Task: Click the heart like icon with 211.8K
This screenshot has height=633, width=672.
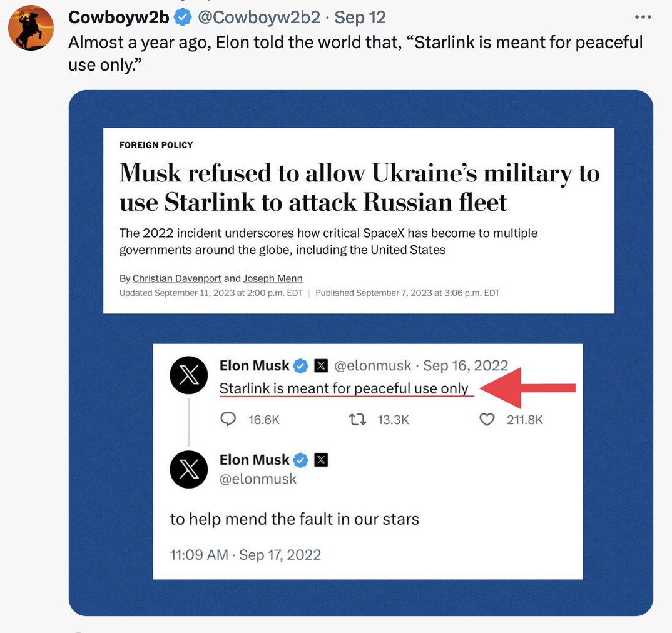Action: [x=487, y=419]
